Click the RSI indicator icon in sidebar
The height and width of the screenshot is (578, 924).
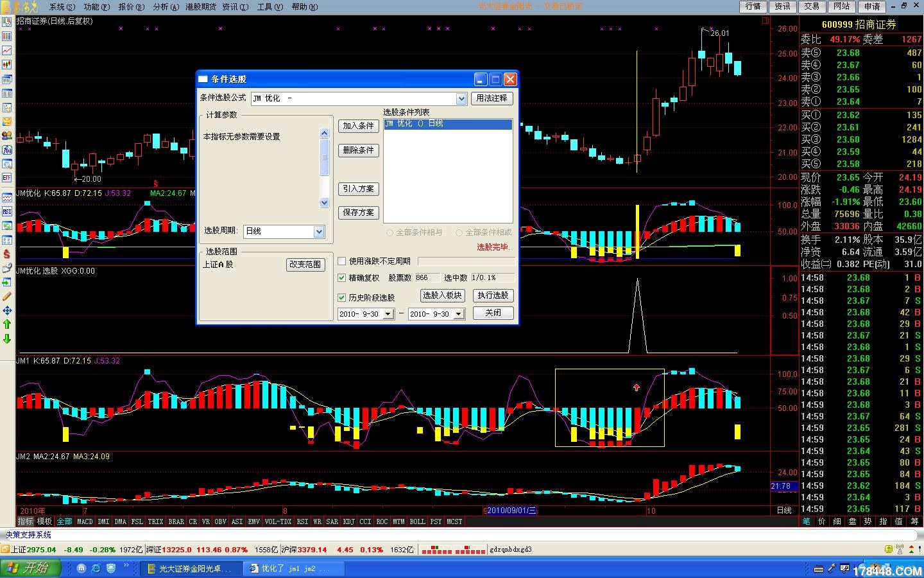(x=7, y=211)
